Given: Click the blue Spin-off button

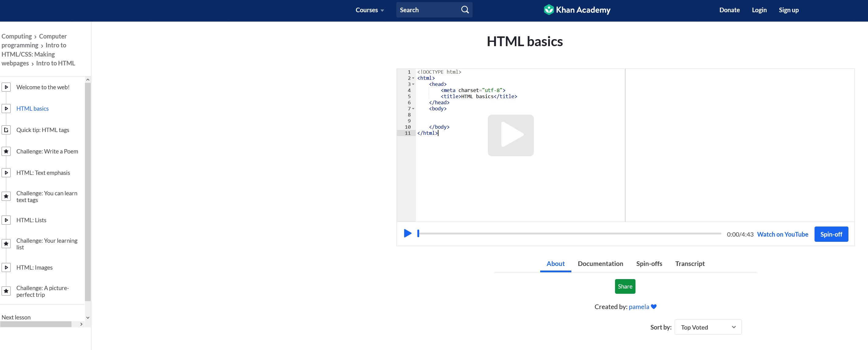Looking at the screenshot, I should tap(831, 234).
